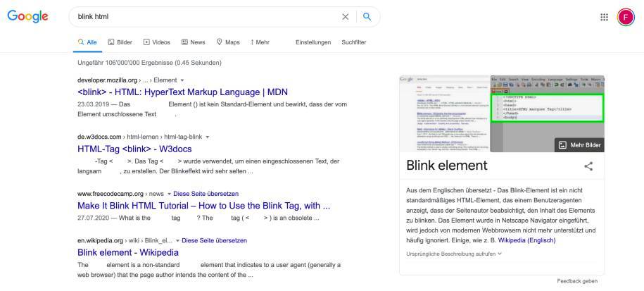Expand the dropdown arrow next to de.w3docs.com
The width and height of the screenshot is (644, 291).
(208, 137)
